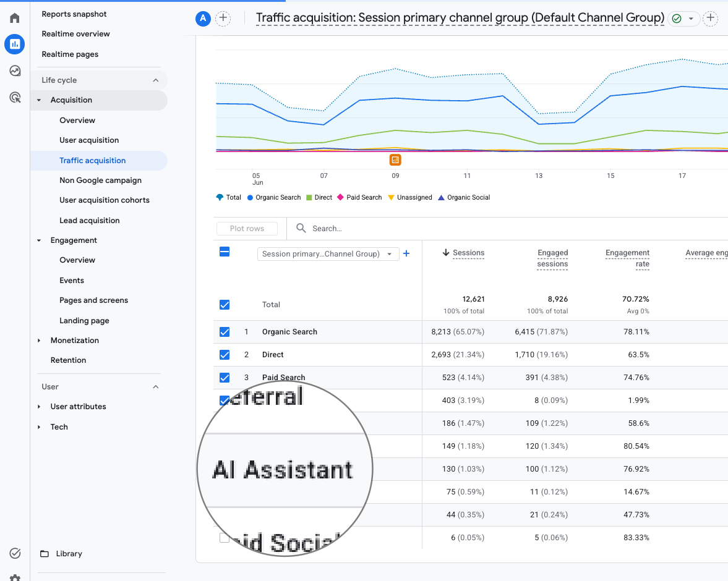The height and width of the screenshot is (581, 728).
Task: Expand the Monetization tree arrow
Action: pos(39,341)
